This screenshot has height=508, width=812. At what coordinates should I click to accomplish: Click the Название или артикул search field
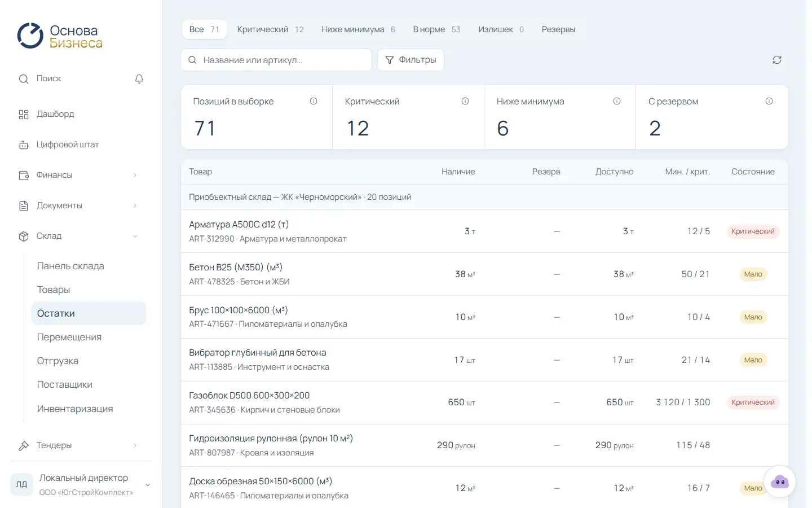coord(276,60)
